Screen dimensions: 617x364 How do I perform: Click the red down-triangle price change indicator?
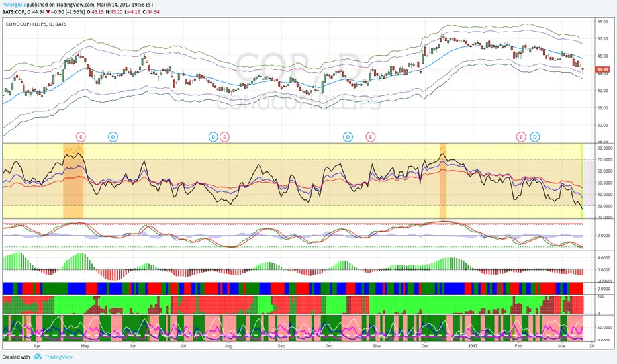(x=48, y=12)
